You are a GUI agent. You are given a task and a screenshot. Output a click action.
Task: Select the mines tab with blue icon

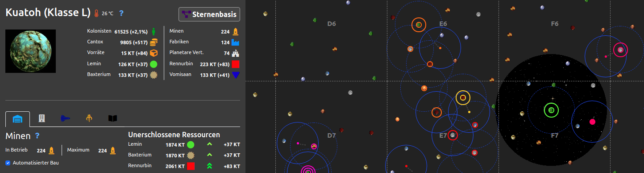point(17,119)
